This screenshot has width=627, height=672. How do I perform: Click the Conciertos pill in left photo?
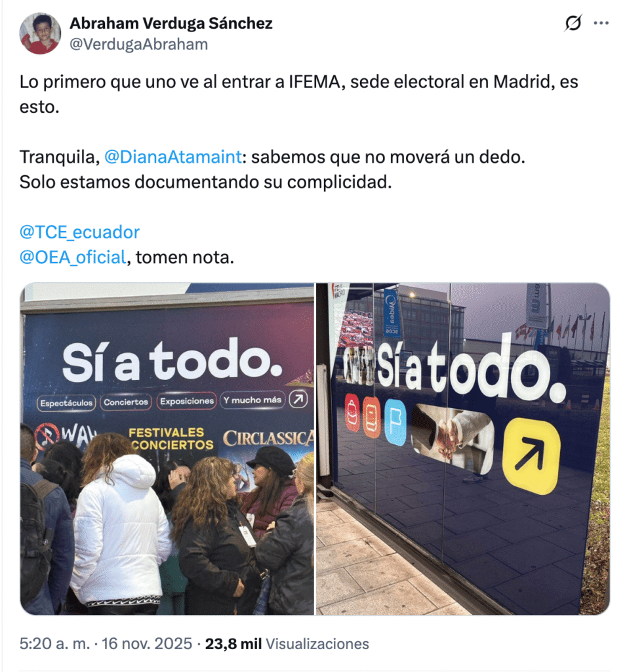click(x=126, y=402)
